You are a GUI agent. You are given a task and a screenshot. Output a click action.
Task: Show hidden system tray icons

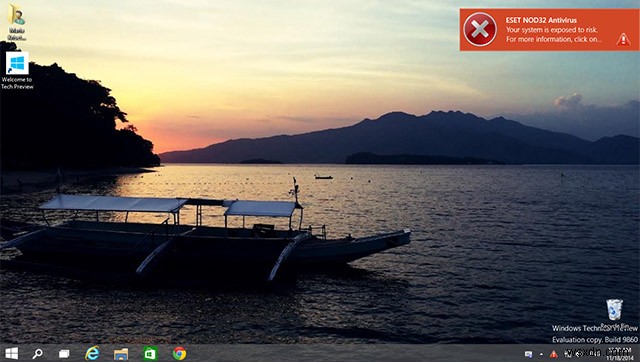point(541,354)
